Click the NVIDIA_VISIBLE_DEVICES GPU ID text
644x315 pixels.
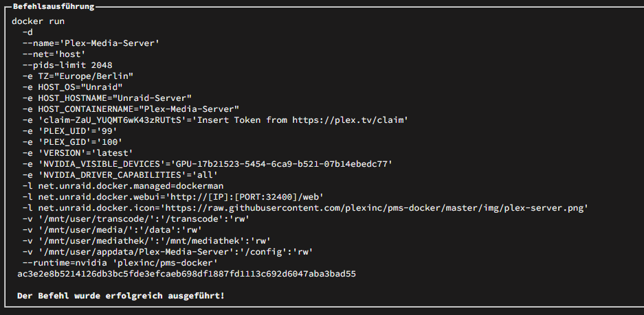coord(281,164)
